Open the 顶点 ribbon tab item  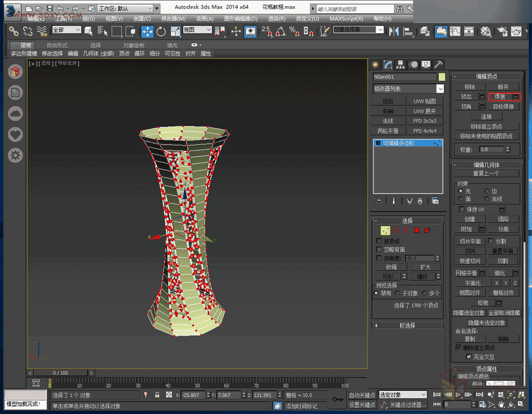(x=125, y=54)
